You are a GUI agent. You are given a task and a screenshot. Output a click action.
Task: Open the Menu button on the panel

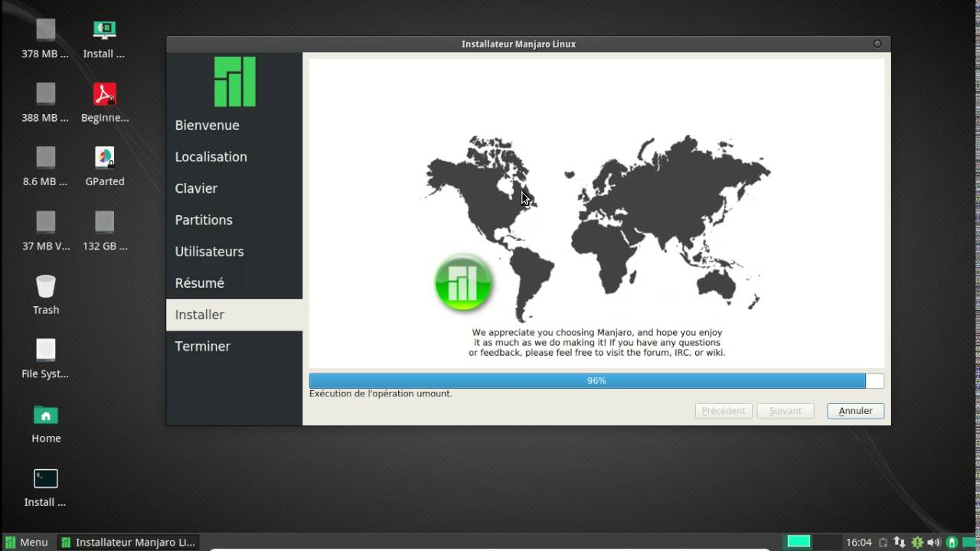(x=27, y=543)
